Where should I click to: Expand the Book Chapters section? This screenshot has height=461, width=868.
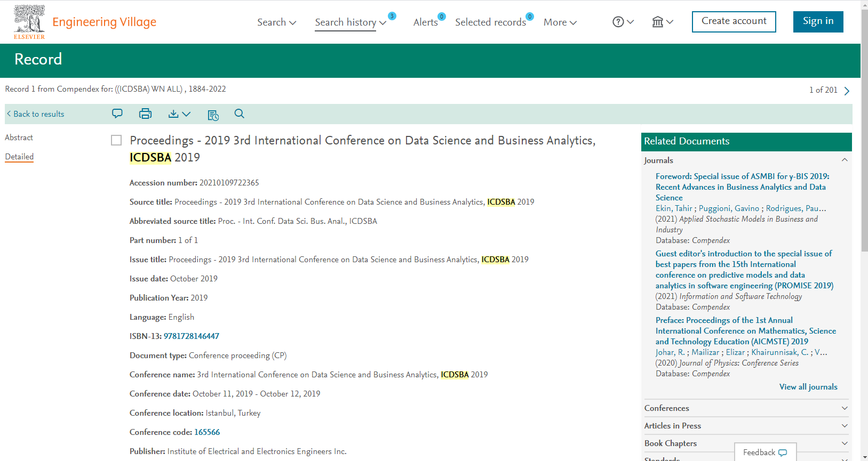pos(845,443)
